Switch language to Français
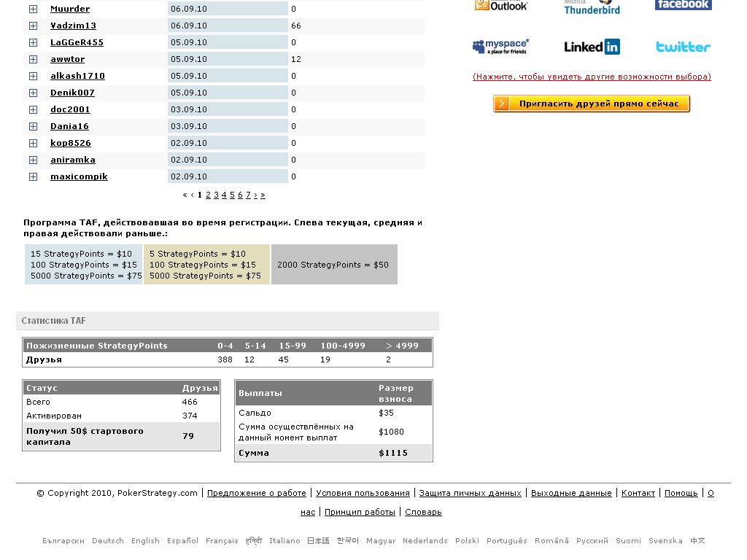The height and width of the screenshot is (560, 747). click(222, 541)
